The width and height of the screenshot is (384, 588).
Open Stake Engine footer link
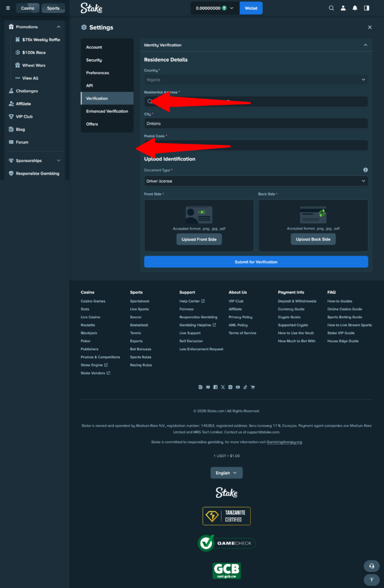(x=94, y=365)
